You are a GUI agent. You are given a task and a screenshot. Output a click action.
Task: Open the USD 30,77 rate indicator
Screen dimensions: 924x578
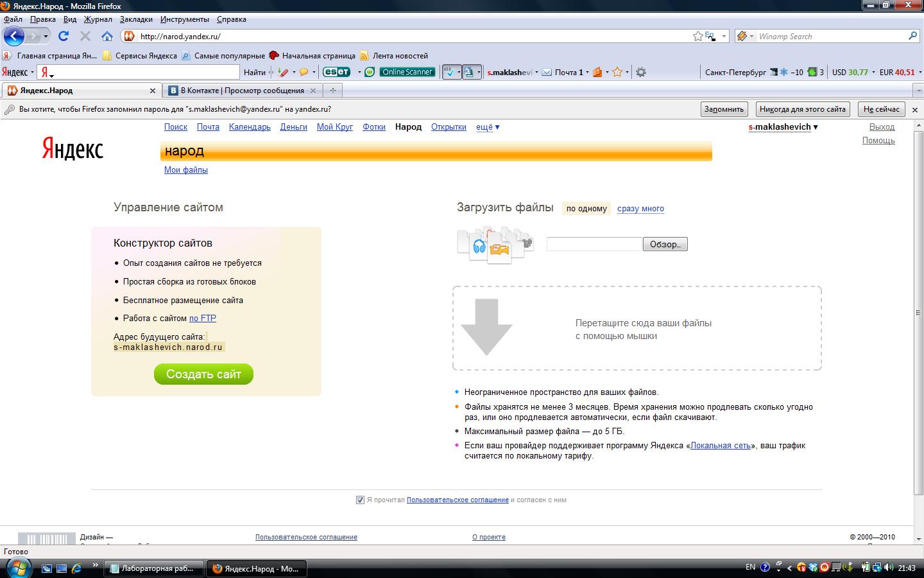[850, 72]
